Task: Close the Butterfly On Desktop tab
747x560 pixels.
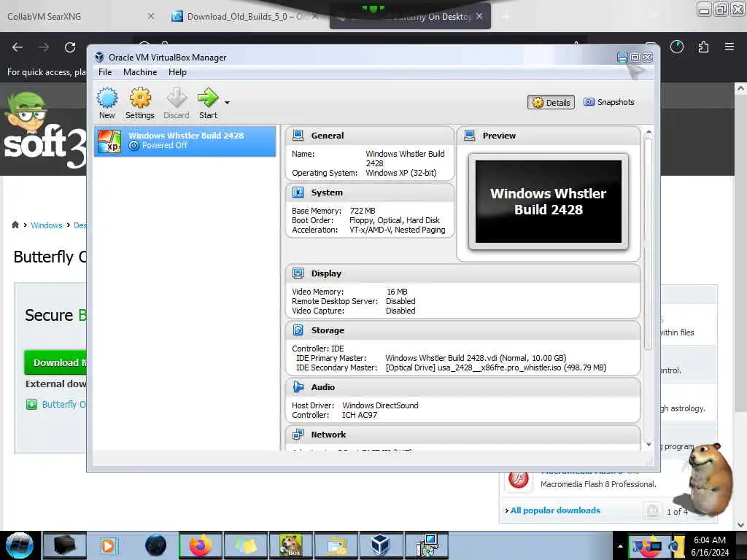Action: (x=479, y=16)
